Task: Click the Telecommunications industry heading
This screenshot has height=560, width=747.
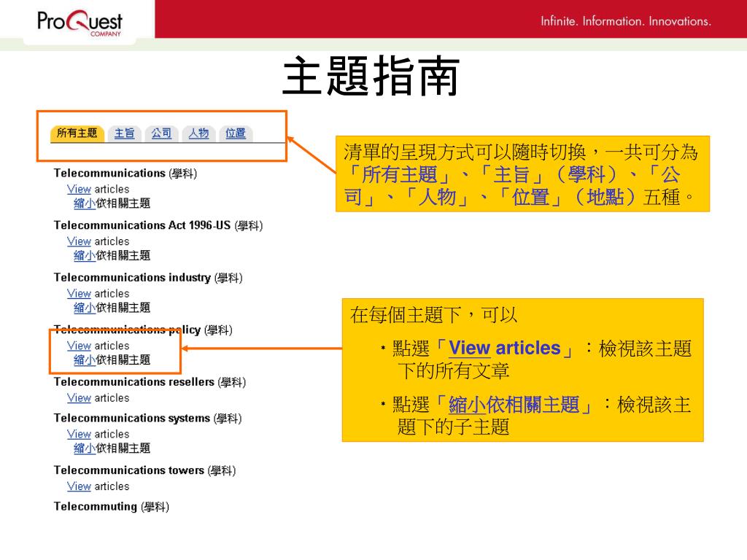Action: coord(148,278)
